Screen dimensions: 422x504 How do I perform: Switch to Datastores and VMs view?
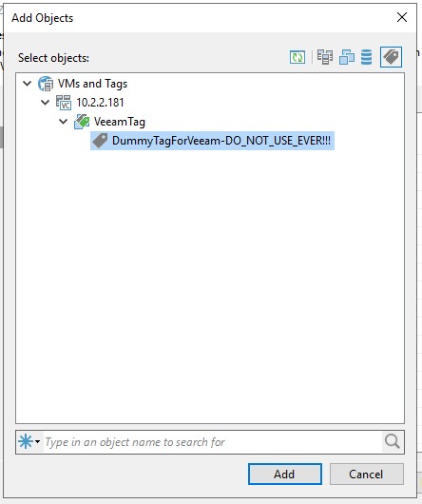coord(367,57)
